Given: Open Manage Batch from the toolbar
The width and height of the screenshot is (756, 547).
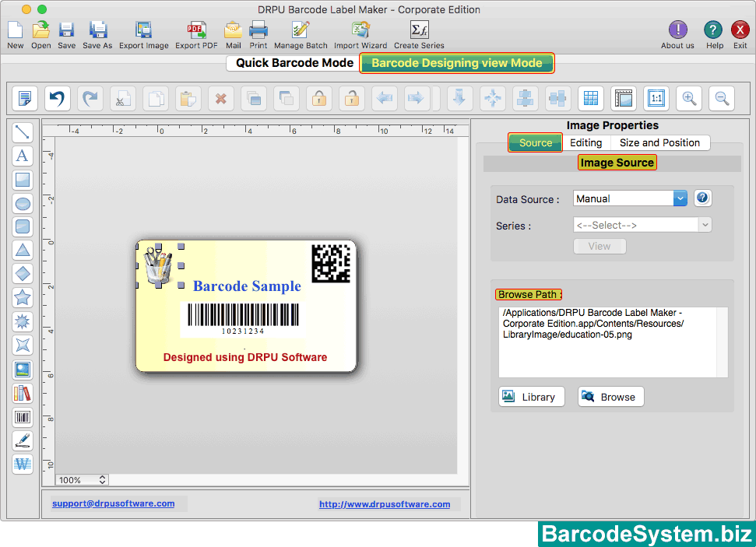Looking at the screenshot, I should point(301,35).
